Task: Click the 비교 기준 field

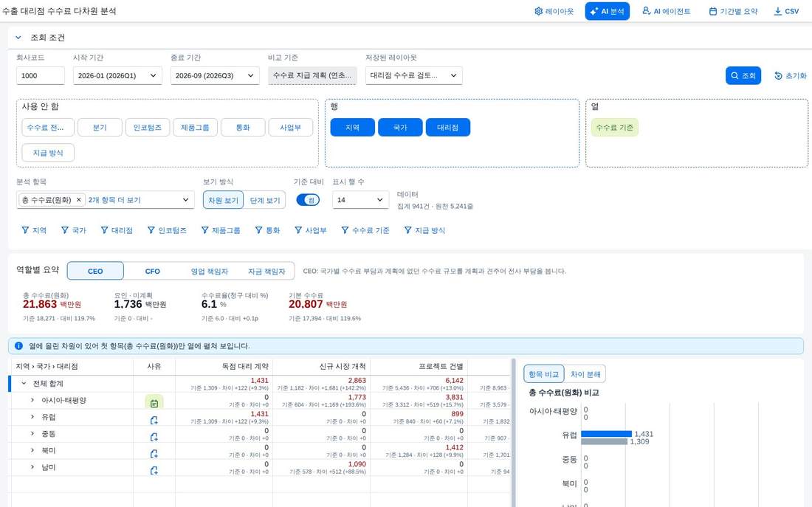Action: pos(312,75)
